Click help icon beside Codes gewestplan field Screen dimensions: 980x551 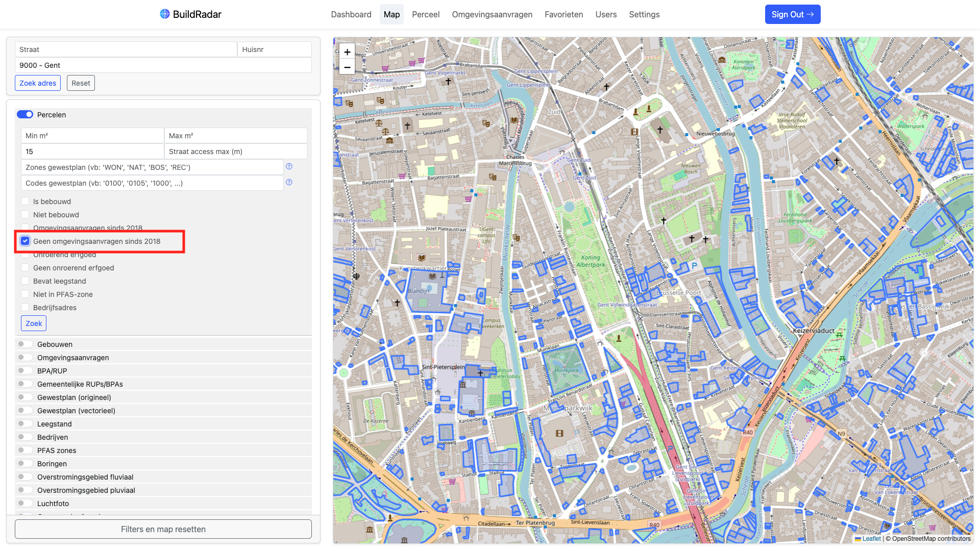tap(289, 182)
